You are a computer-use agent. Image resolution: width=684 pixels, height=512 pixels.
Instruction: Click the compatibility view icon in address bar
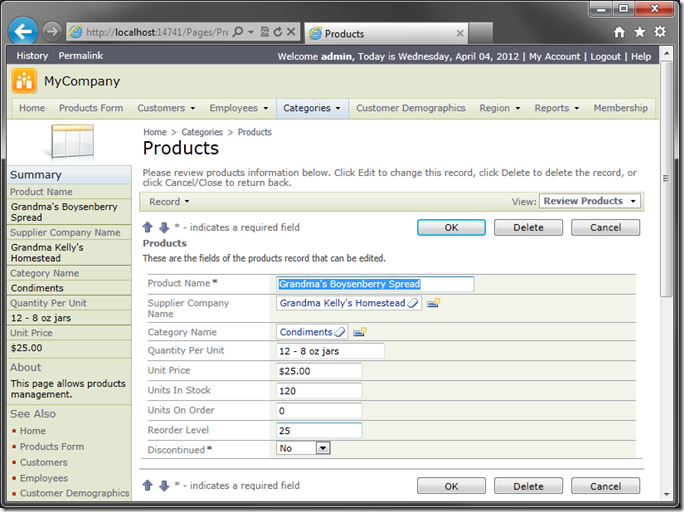tap(265, 32)
